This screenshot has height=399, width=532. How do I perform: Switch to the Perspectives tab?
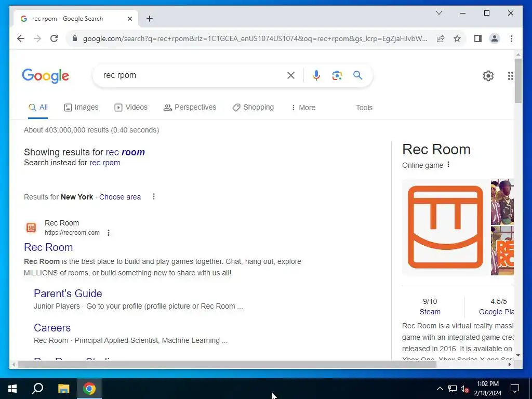pyautogui.click(x=190, y=107)
